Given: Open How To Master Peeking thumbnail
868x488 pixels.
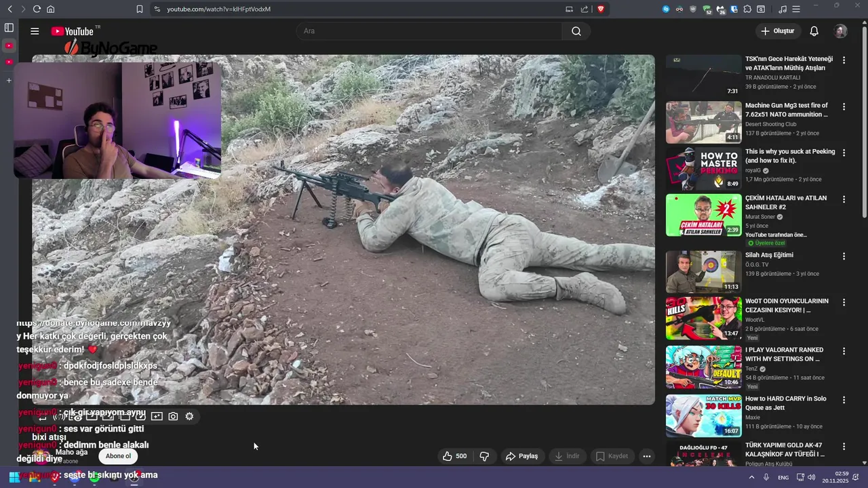Looking at the screenshot, I should click(x=703, y=169).
